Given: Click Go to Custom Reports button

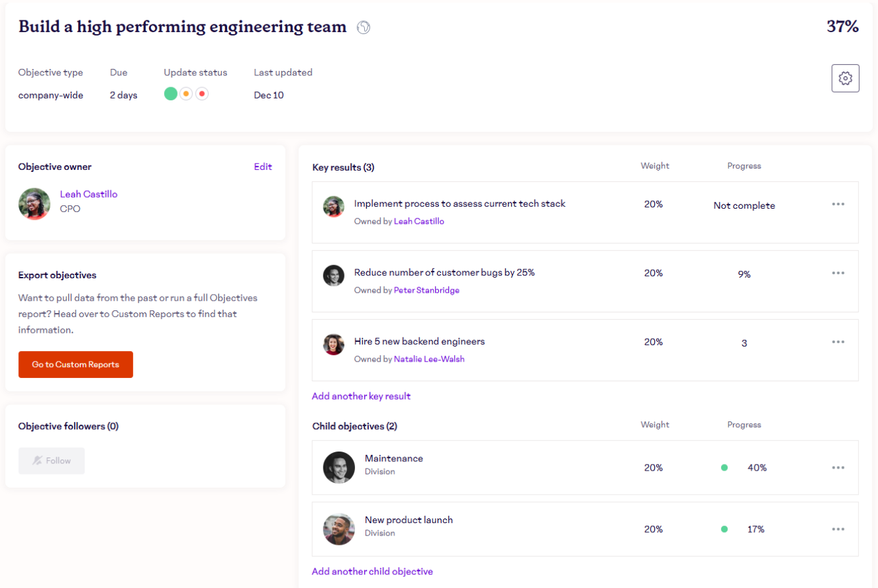Looking at the screenshot, I should point(75,364).
